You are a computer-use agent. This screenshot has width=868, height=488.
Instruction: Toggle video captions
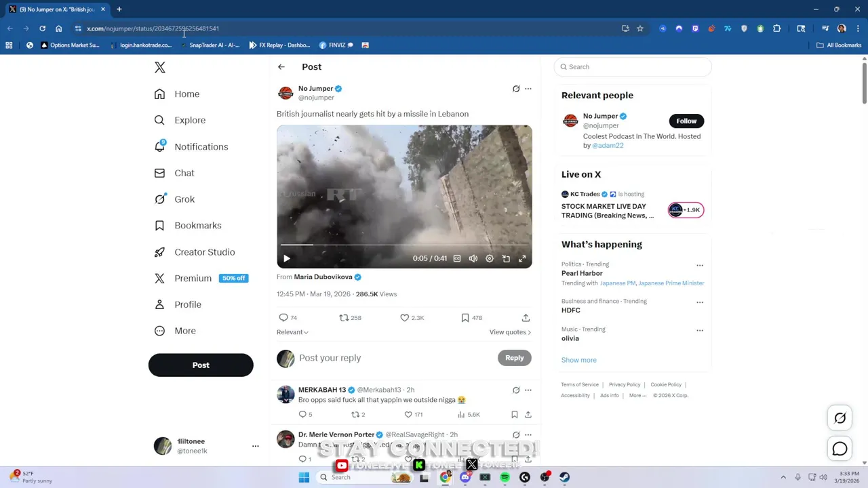pyautogui.click(x=457, y=258)
